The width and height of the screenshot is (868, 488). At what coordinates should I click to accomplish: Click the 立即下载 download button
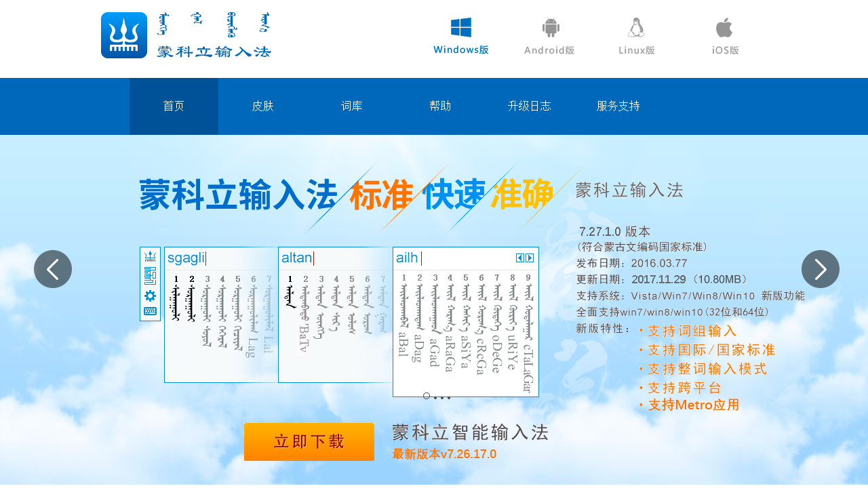click(x=309, y=442)
